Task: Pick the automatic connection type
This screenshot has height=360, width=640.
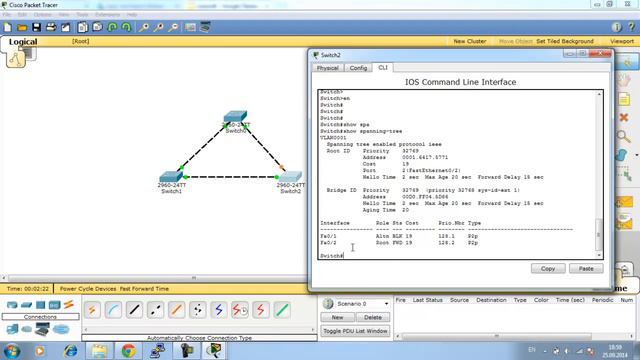Action: click(x=92, y=310)
